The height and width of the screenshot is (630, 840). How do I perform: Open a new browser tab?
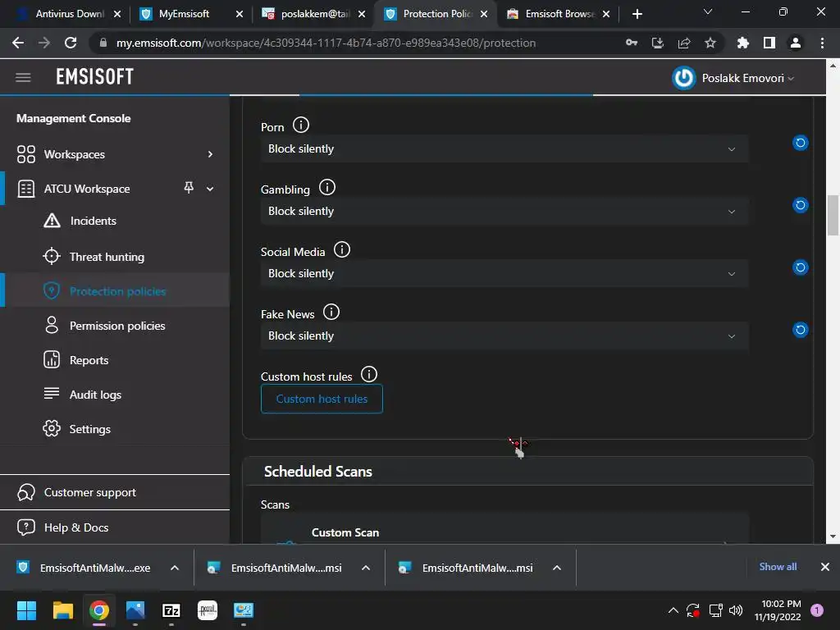[637, 14]
